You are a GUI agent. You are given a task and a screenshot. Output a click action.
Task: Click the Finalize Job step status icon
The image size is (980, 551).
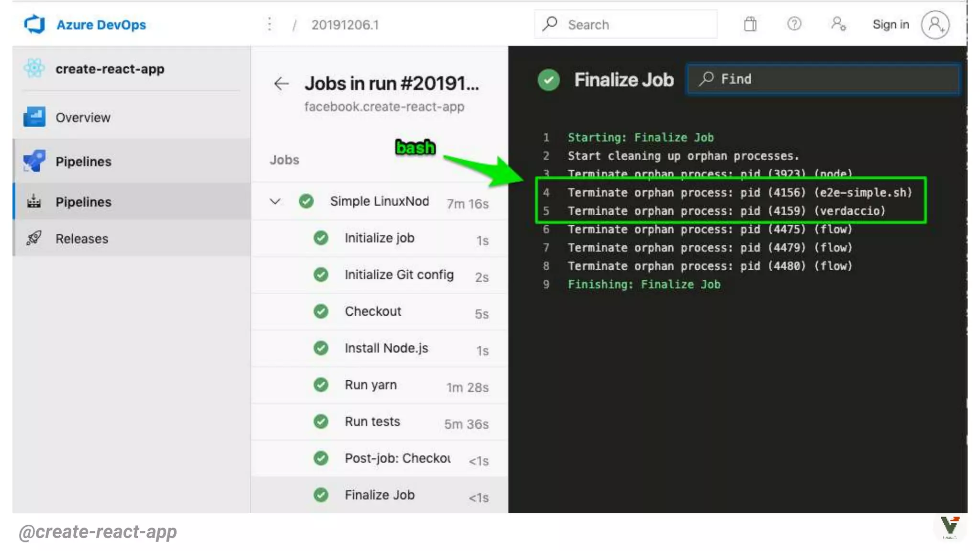[x=321, y=495]
